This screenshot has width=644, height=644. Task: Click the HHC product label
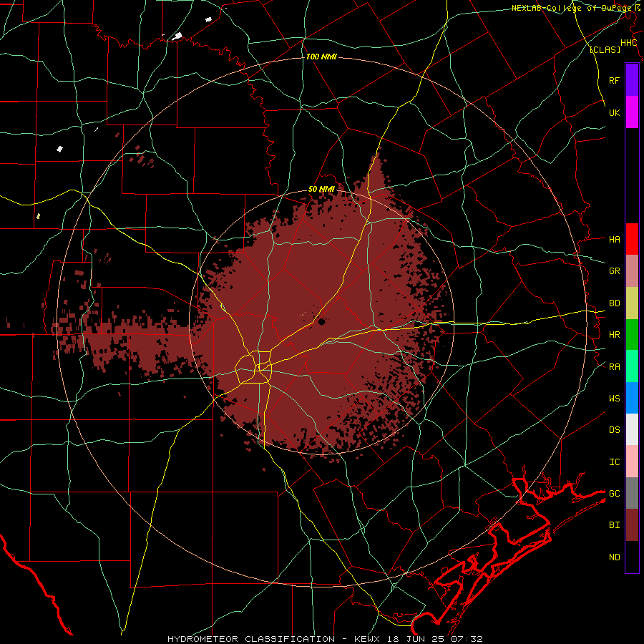[x=629, y=43]
